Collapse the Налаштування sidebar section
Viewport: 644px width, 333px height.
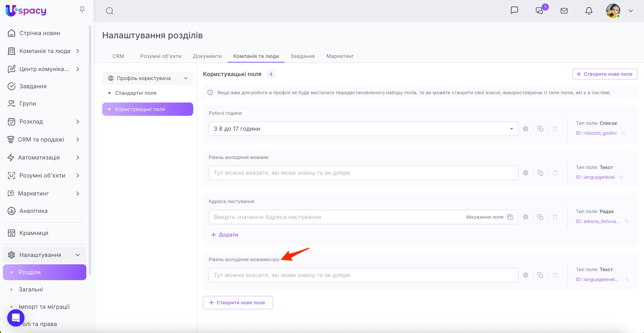(78, 255)
